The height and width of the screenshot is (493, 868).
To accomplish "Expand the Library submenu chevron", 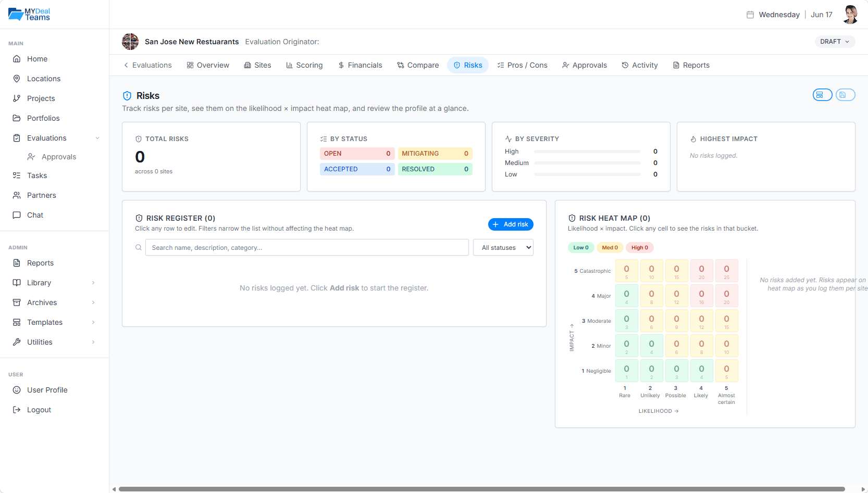I will click(93, 283).
